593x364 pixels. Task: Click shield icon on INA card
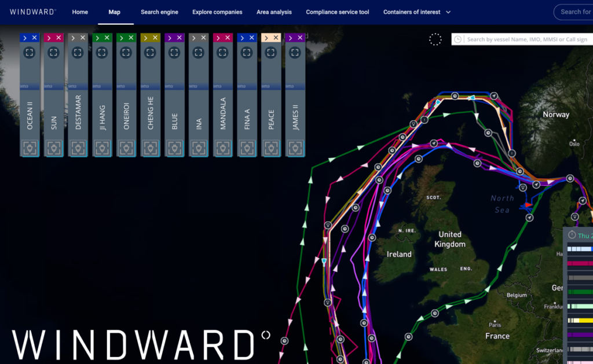[199, 148]
